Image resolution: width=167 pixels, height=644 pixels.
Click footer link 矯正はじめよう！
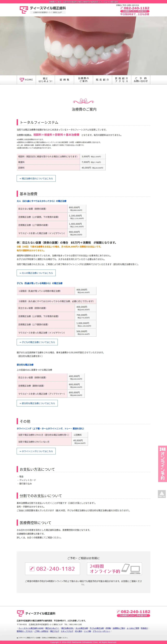click(52, 628)
